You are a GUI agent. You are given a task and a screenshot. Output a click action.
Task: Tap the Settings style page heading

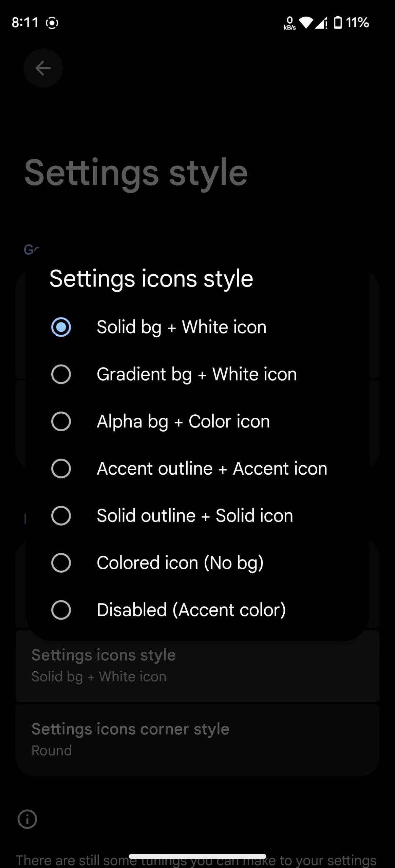click(x=136, y=173)
